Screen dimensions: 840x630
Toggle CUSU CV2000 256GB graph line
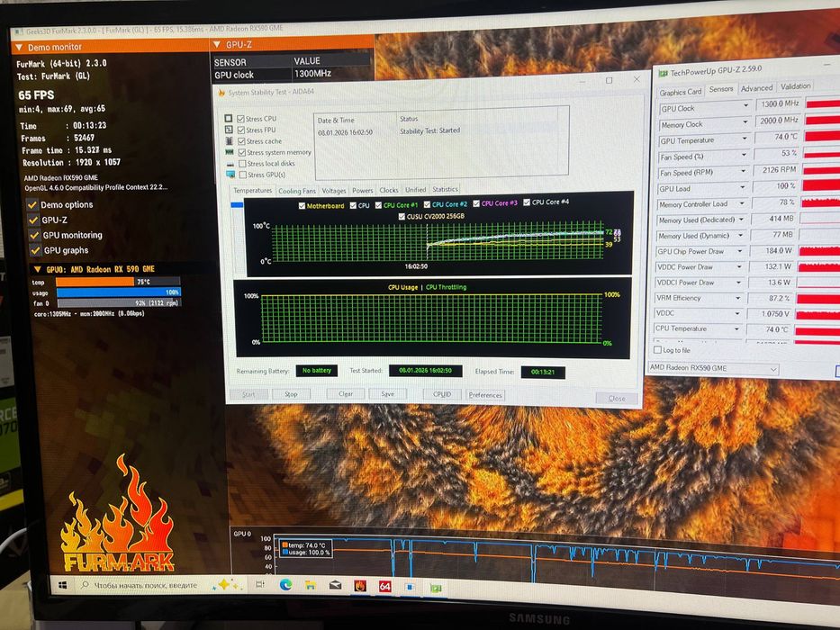tap(402, 216)
